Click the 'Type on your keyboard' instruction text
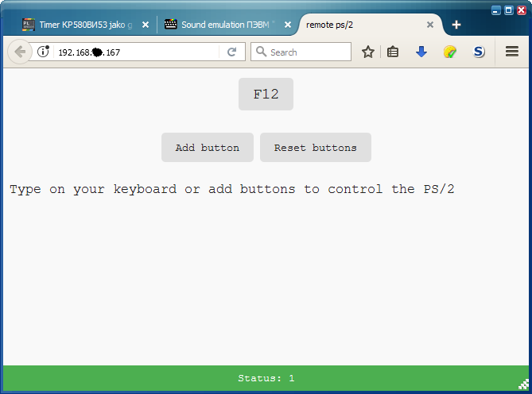 pos(231,189)
